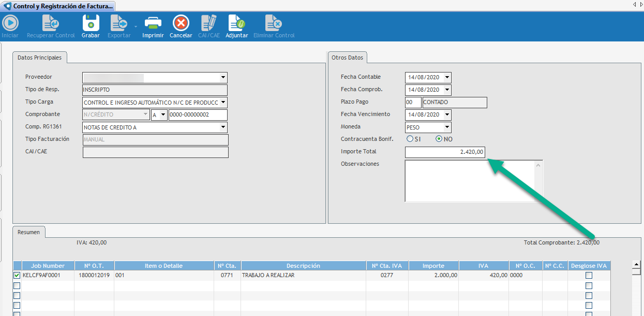Viewport: 644px width, 316px height.
Task: Click the Importe Total field
Action: pos(445,152)
